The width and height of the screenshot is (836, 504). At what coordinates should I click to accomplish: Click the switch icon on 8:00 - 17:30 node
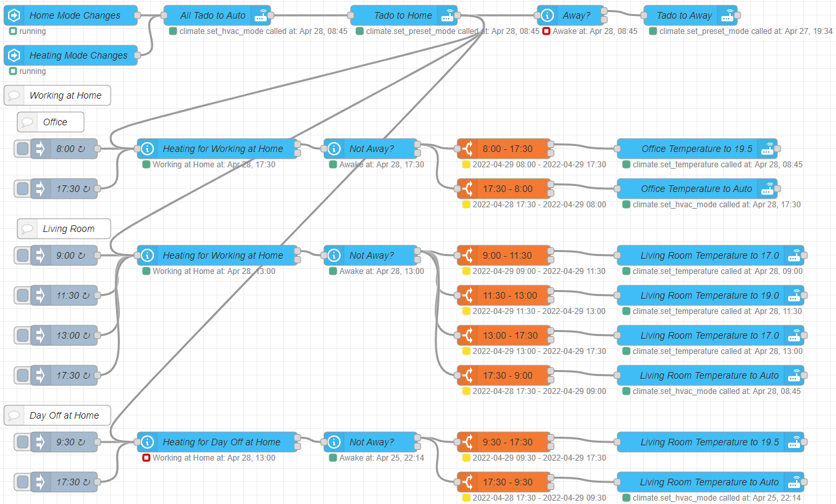(467, 149)
